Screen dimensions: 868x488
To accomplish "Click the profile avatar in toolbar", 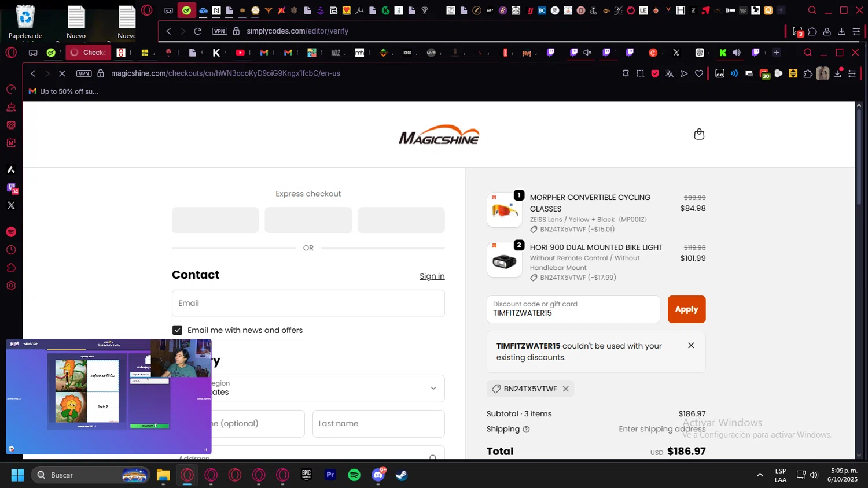I will point(822,73).
